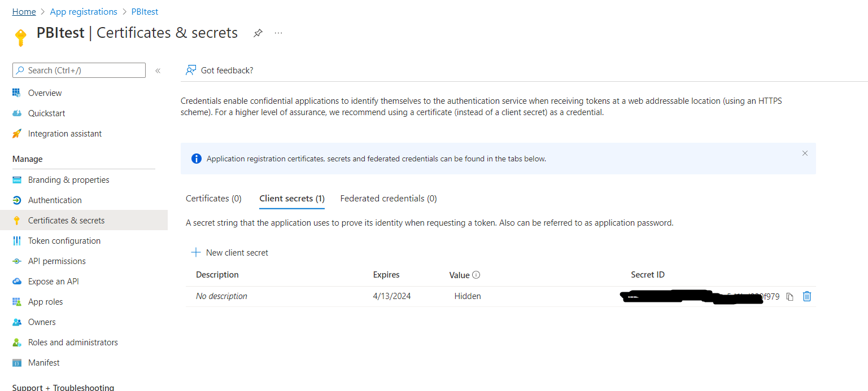Pin the Certificates & secrets page
Image resolution: width=868 pixels, height=391 pixels.
[x=258, y=33]
